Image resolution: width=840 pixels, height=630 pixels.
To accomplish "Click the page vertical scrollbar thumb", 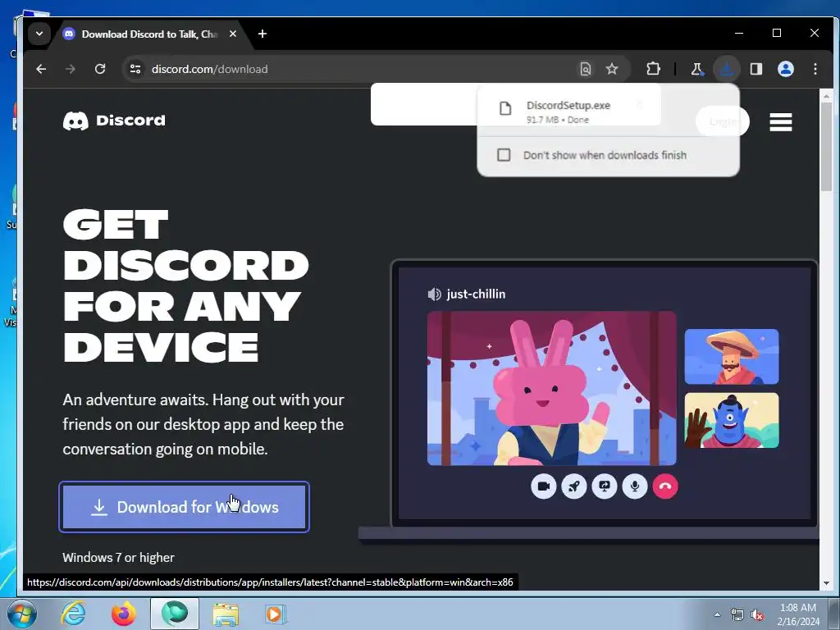I will [x=826, y=146].
